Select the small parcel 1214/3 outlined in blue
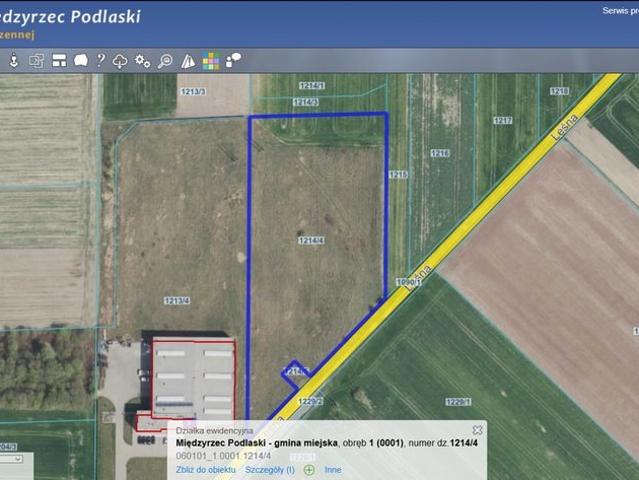Image resolution: width=639 pixels, height=480 pixels. [x=294, y=371]
